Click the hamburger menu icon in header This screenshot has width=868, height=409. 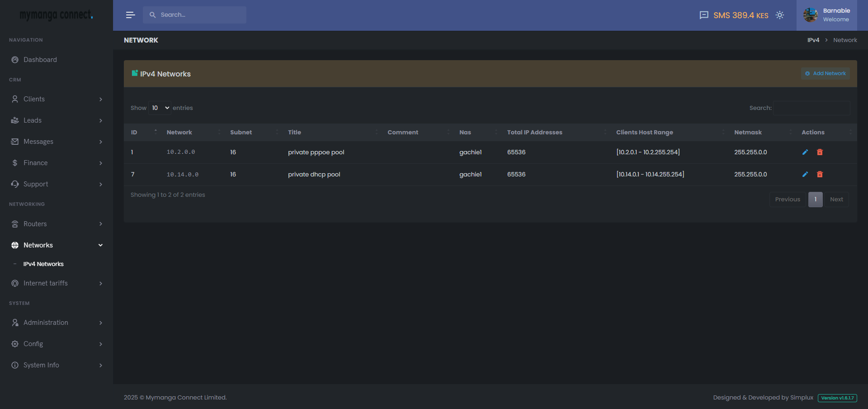tap(130, 15)
